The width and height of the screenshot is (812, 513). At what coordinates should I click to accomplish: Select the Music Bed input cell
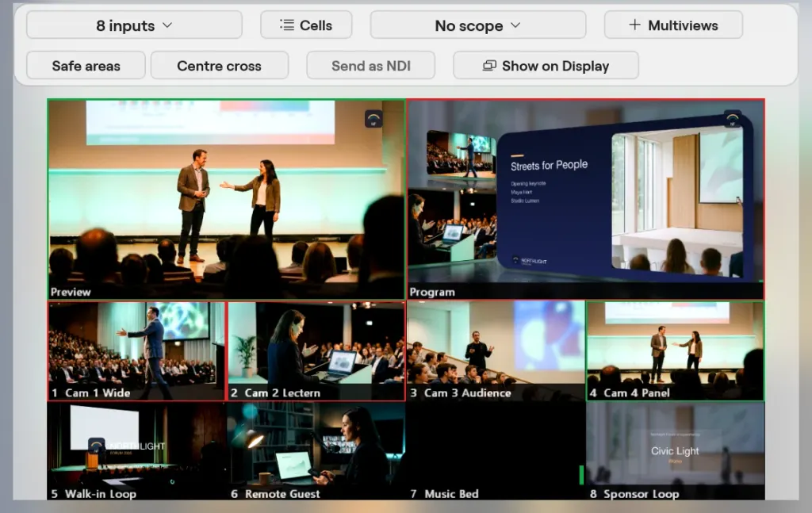point(496,451)
